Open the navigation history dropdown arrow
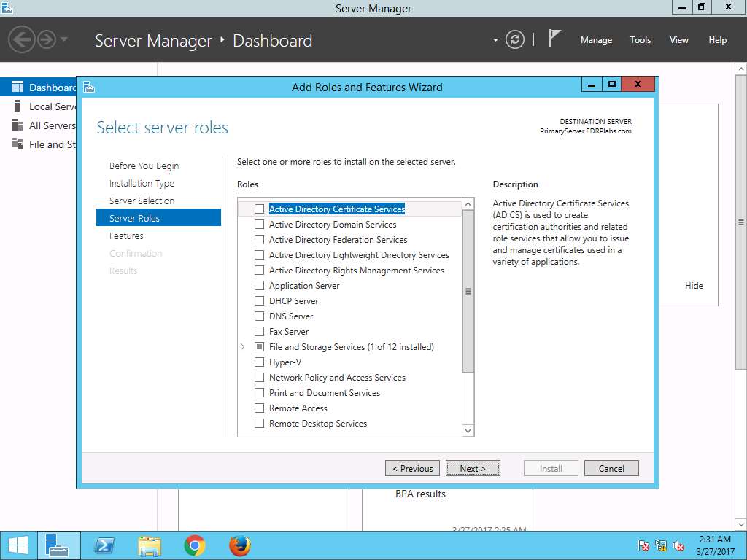Image resolution: width=747 pixels, height=560 pixels. (64, 39)
